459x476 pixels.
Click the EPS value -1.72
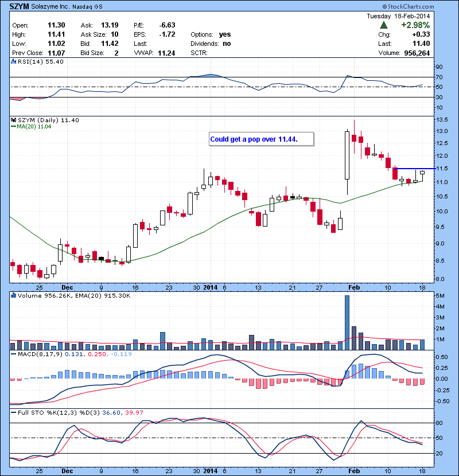tap(167, 34)
